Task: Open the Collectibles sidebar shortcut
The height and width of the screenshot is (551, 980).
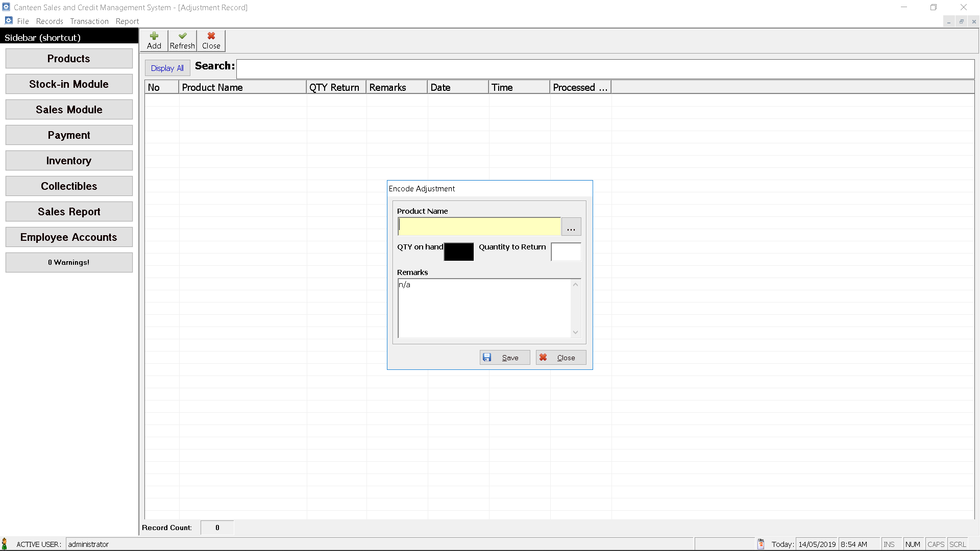Action: 69,186
